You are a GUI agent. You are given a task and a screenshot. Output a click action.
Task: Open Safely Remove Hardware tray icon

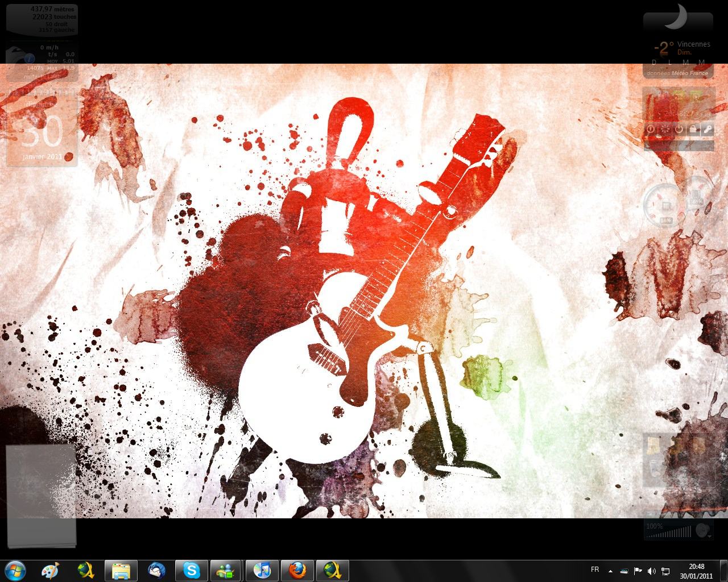[624, 571]
